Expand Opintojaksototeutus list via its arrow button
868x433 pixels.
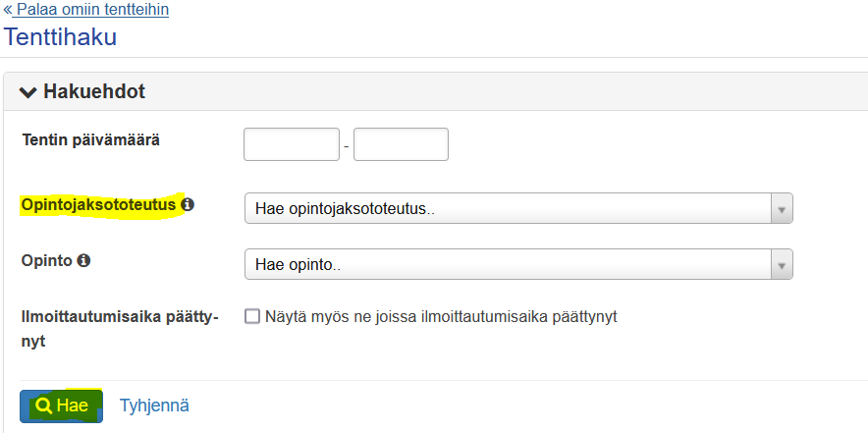[782, 209]
